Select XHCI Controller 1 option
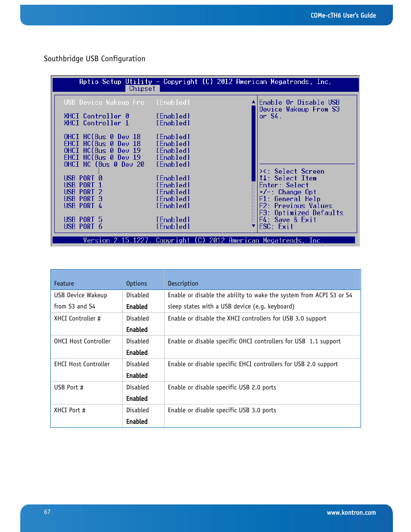The image size is (411, 532). 127,123
